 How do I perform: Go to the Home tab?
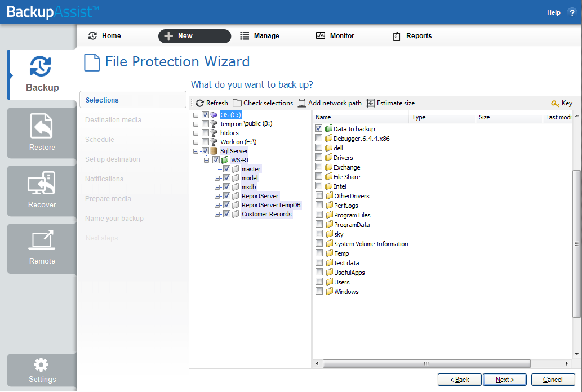pyautogui.click(x=104, y=36)
